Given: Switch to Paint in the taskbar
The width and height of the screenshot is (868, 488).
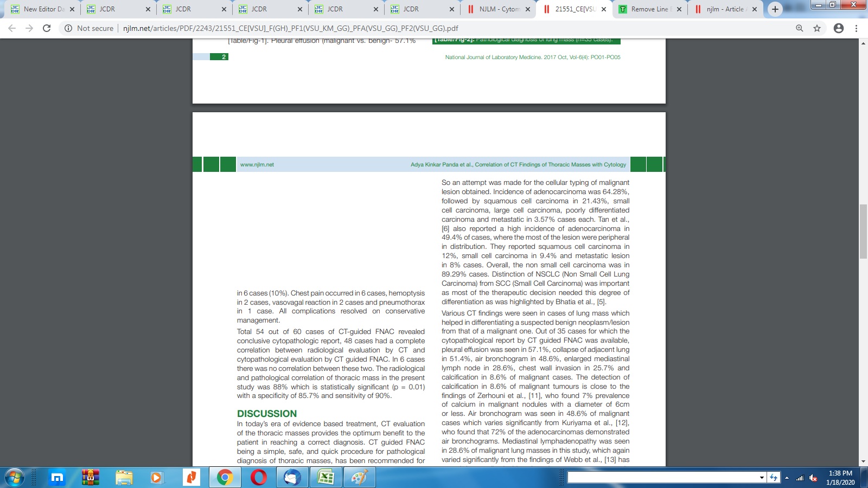Looking at the screenshot, I should [360, 478].
